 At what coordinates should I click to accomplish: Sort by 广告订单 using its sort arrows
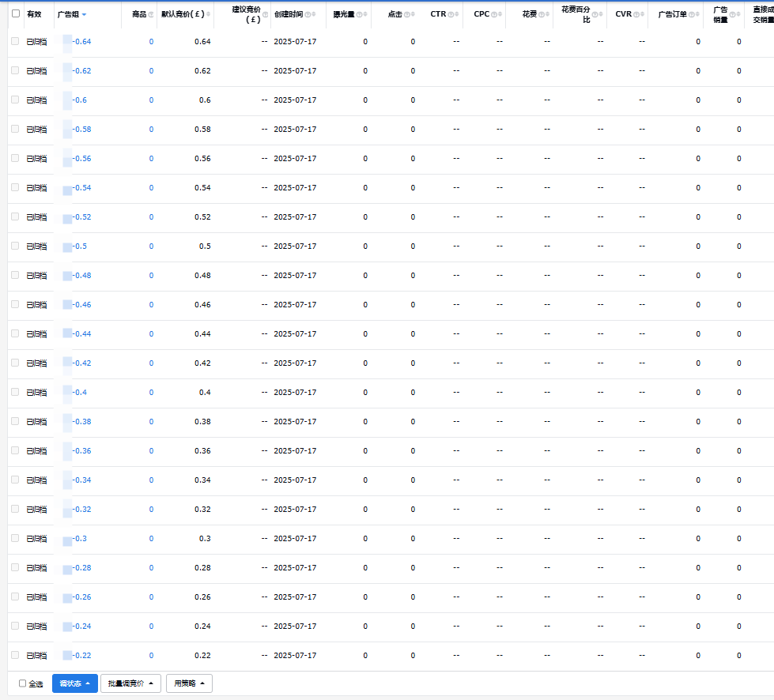pos(697,15)
